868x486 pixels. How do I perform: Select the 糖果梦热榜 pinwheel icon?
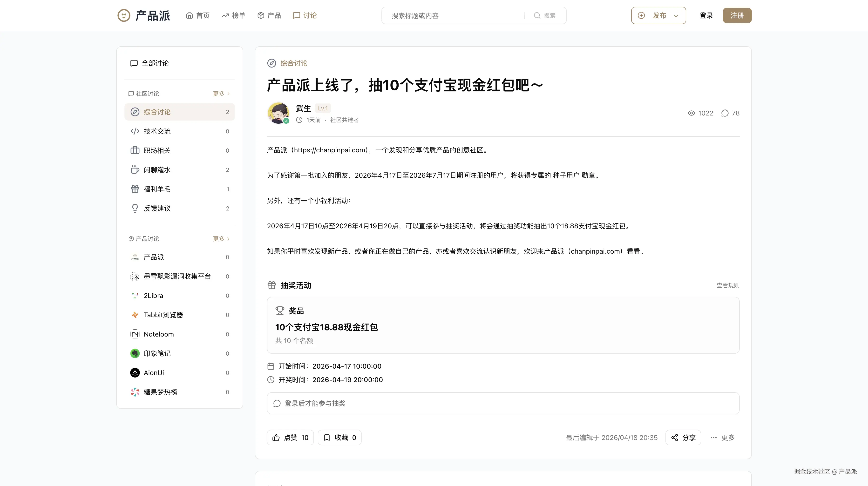(135, 392)
